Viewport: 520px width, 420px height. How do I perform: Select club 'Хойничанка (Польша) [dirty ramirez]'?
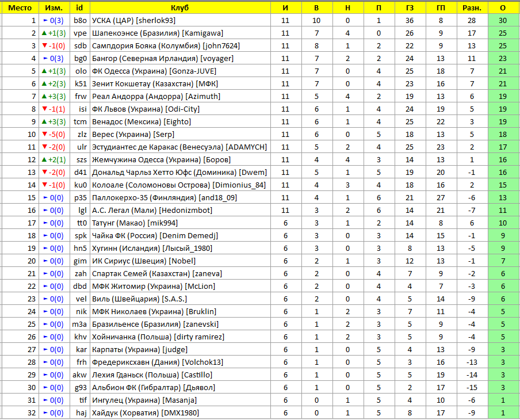(x=158, y=337)
